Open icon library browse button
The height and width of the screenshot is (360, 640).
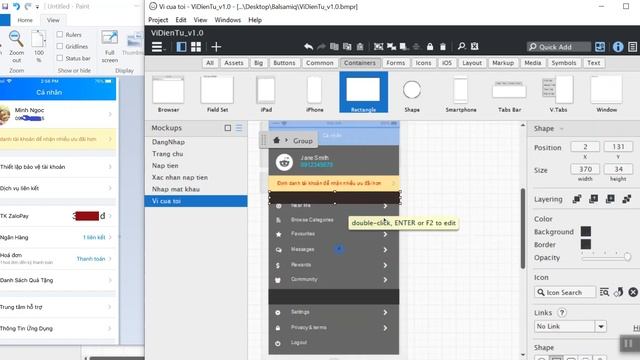(604, 292)
